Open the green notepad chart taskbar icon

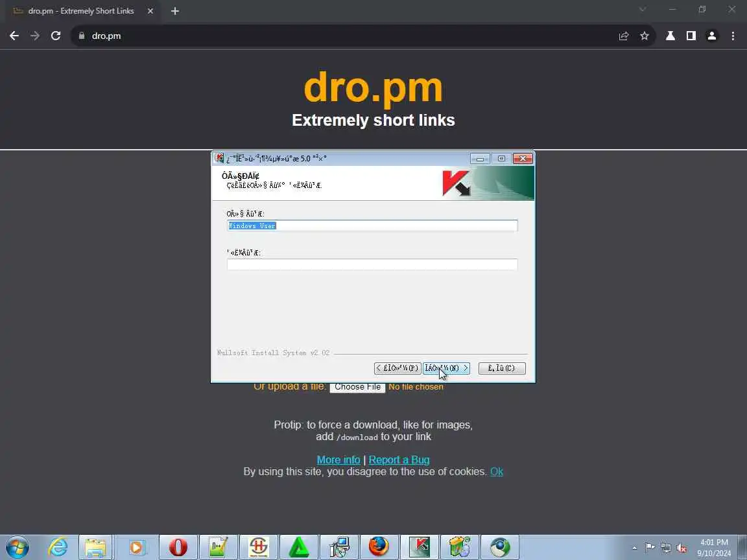click(x=218, y=547)
